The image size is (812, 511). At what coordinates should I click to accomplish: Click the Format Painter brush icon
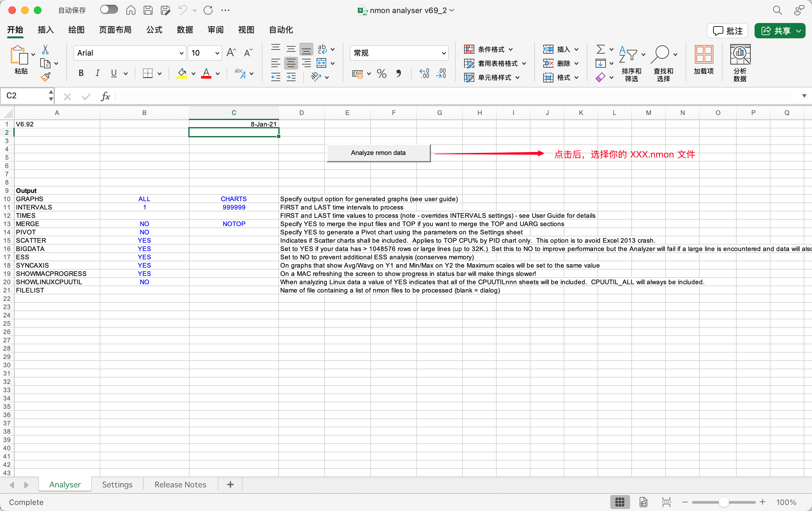coord(46,77)
